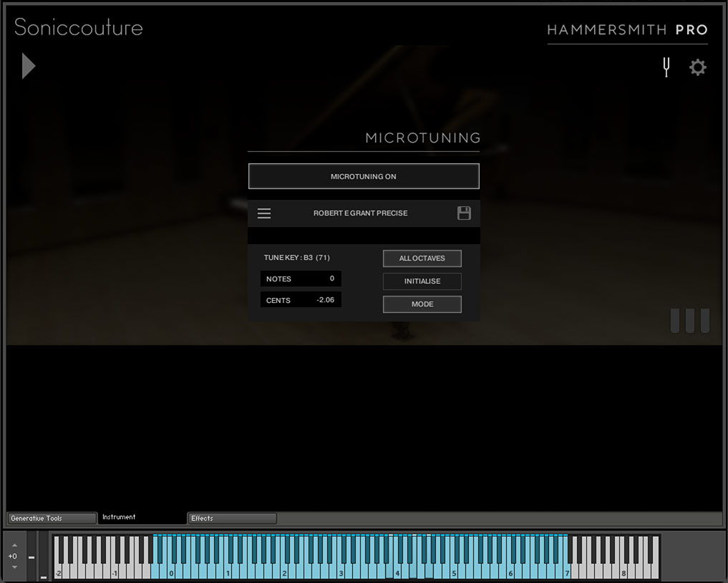Click the MODE button

422,304
